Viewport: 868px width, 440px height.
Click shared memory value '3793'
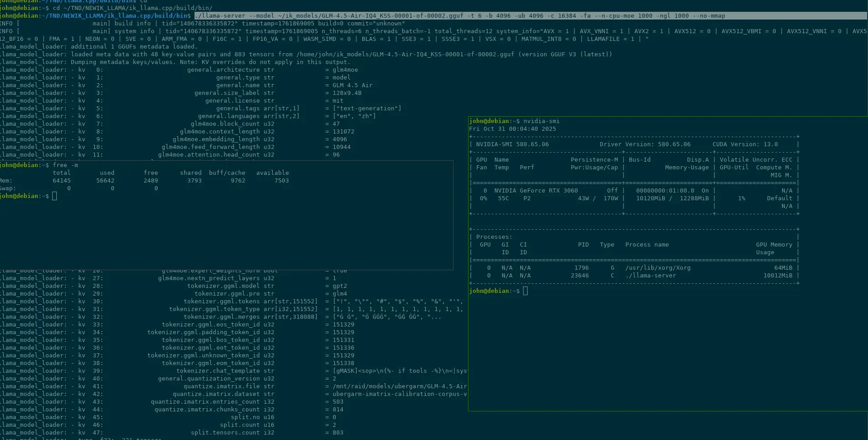195,181
